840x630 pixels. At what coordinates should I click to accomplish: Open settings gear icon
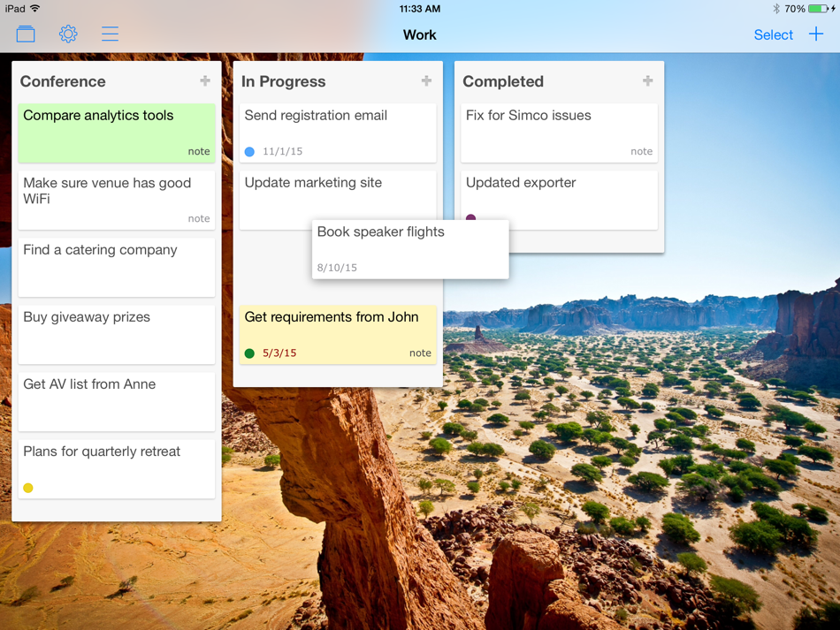(x=68, y=34)
